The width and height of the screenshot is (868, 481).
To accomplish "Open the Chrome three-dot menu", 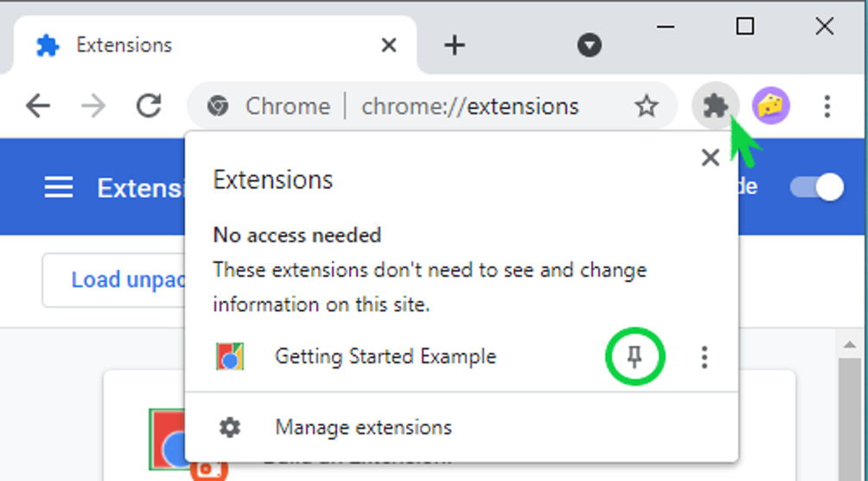I will coord(827,106).
